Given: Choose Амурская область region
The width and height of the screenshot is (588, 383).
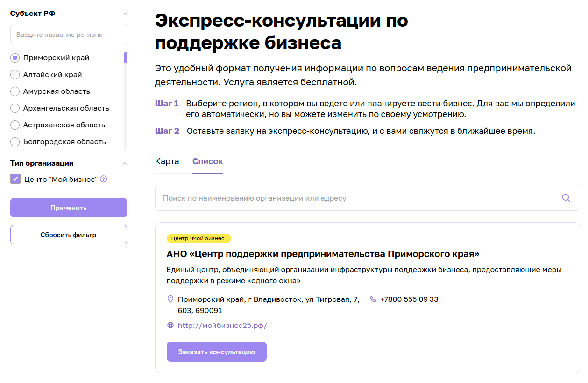Looking at the screenshot, I should pos(15,91).
